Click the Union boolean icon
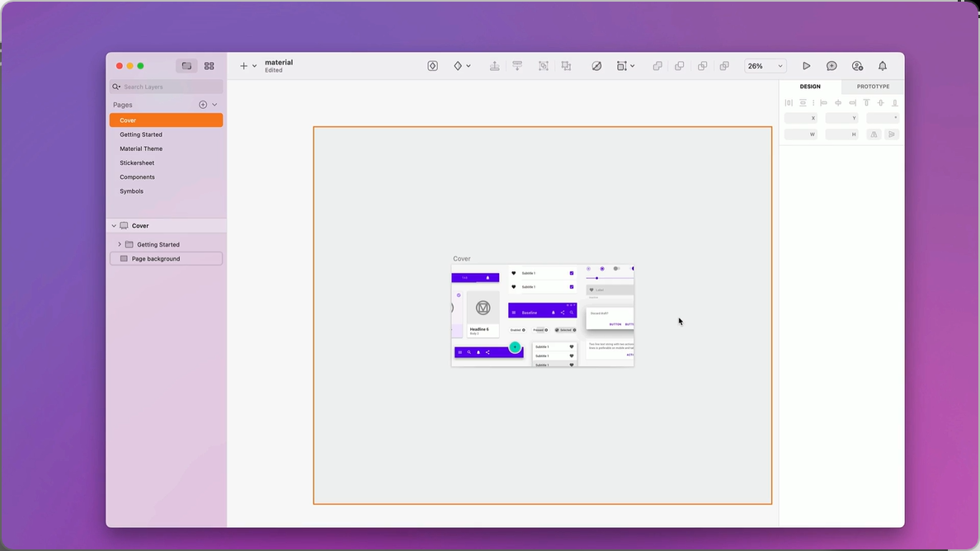The image size is (980, 551). point(657,66)
